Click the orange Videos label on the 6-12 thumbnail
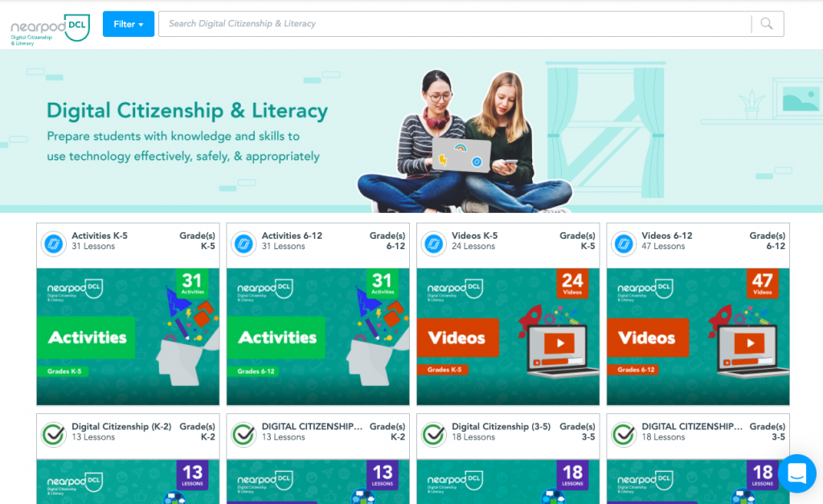The width and height of the screenshot is (823, 504). coord(648,338)
